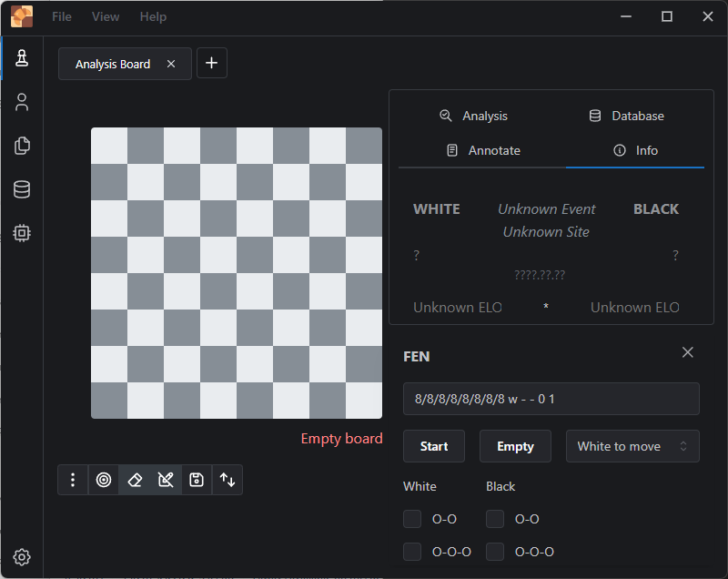Click the Empty board button
The height and width of the screenshot is (579, 728).
pyautogui.click(x=515, y=446)
